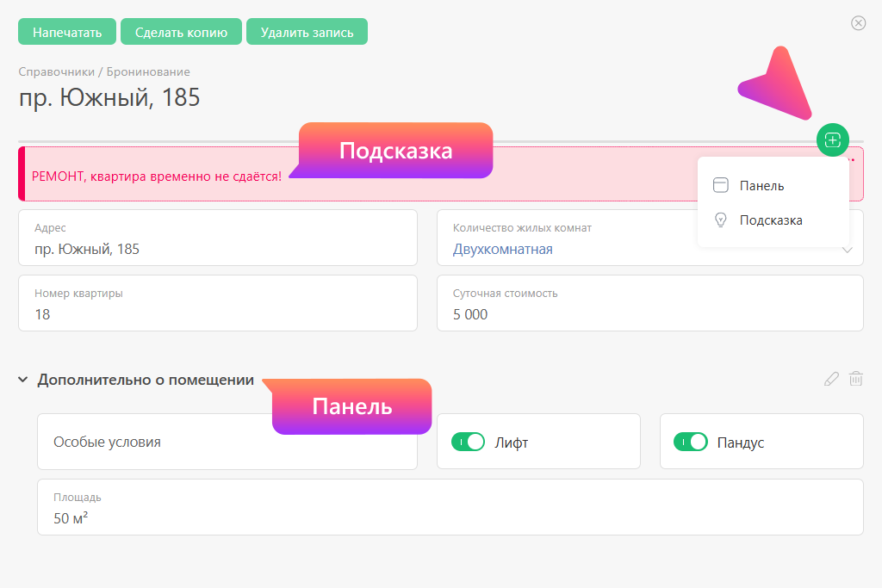Click the green add element plus icon

tap(832, 140)
